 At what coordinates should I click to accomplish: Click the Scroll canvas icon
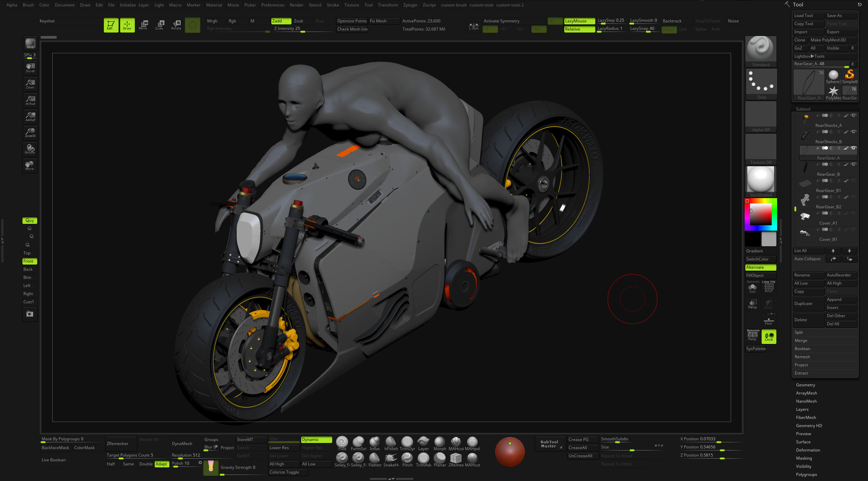tap(30, 68)
